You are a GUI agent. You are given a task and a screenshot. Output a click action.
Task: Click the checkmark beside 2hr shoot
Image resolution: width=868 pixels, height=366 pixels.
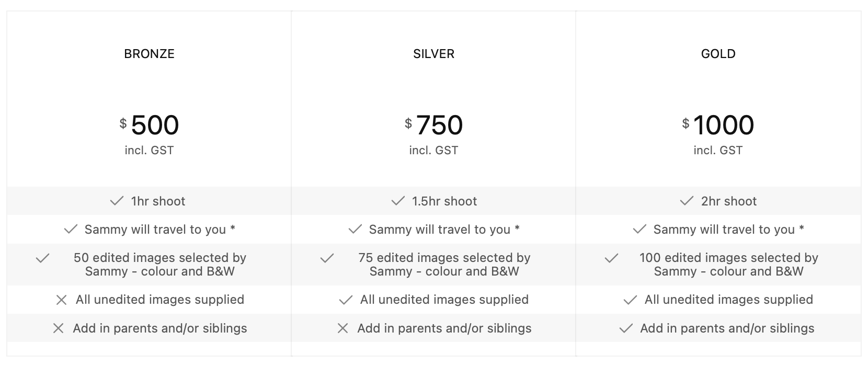[687, 201]
